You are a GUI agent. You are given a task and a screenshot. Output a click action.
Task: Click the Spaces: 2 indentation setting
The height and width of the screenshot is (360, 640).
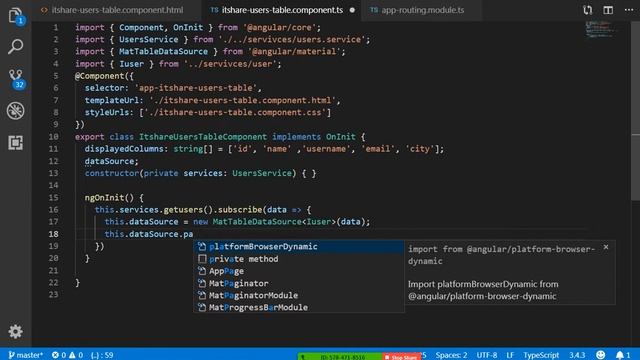(451, 355)
